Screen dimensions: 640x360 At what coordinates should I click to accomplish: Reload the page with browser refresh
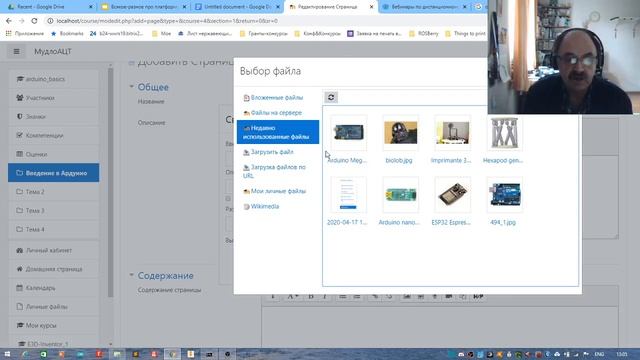point(34,21)
